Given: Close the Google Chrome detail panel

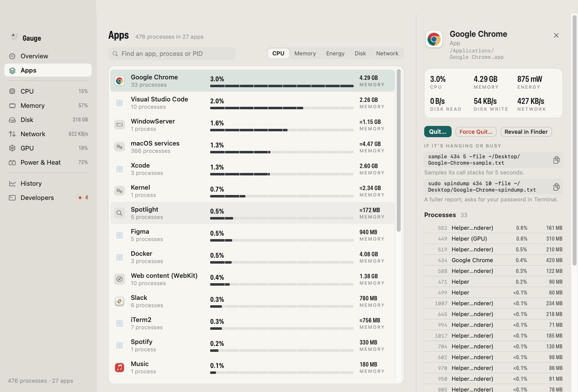Looking at the screenshot, I should click(556, 35).
